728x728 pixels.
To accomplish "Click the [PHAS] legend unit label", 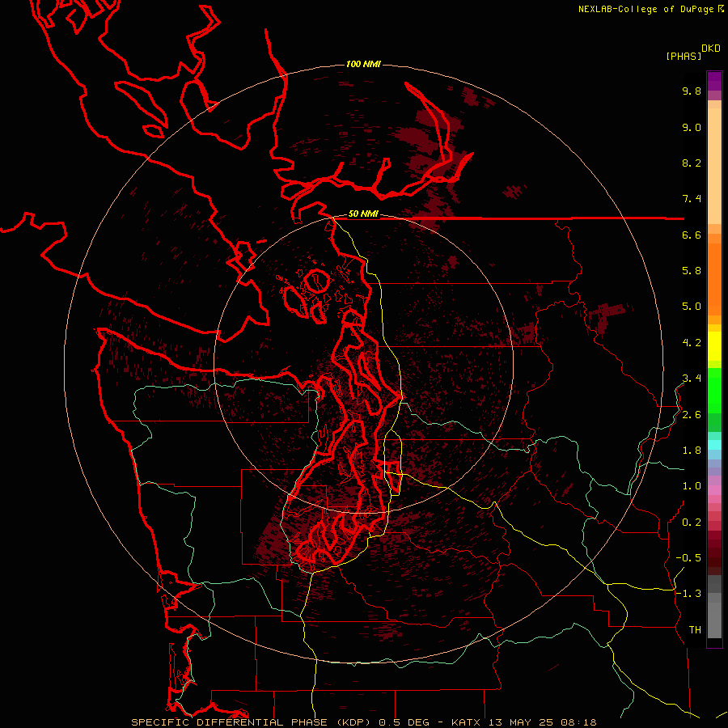I will (684, 57).
